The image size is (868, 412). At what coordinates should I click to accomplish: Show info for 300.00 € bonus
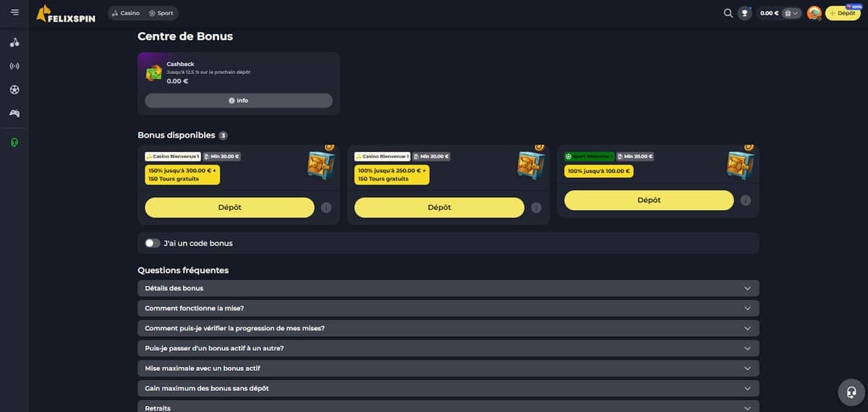pos(326,208)
